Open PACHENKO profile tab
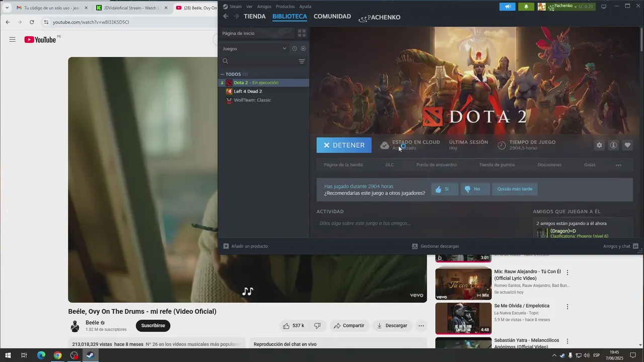Screen dimensions: 644x362 [x=380, y=18]
